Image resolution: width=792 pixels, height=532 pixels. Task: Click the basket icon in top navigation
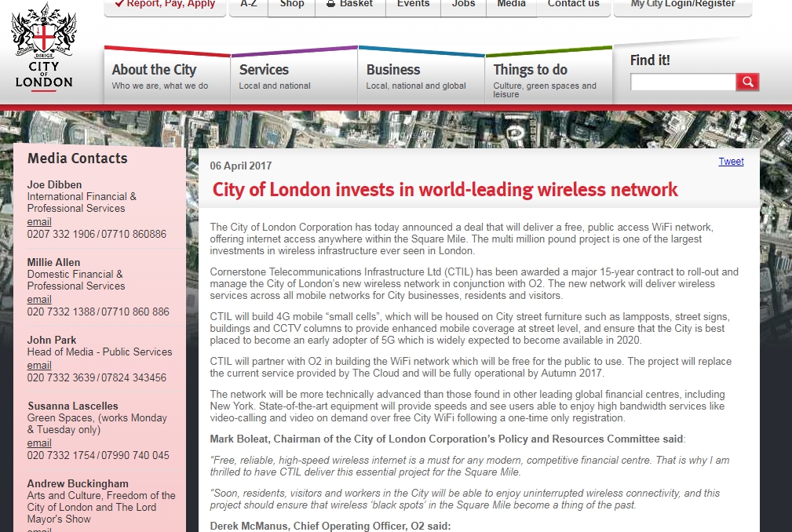click(x=330, y=4)
